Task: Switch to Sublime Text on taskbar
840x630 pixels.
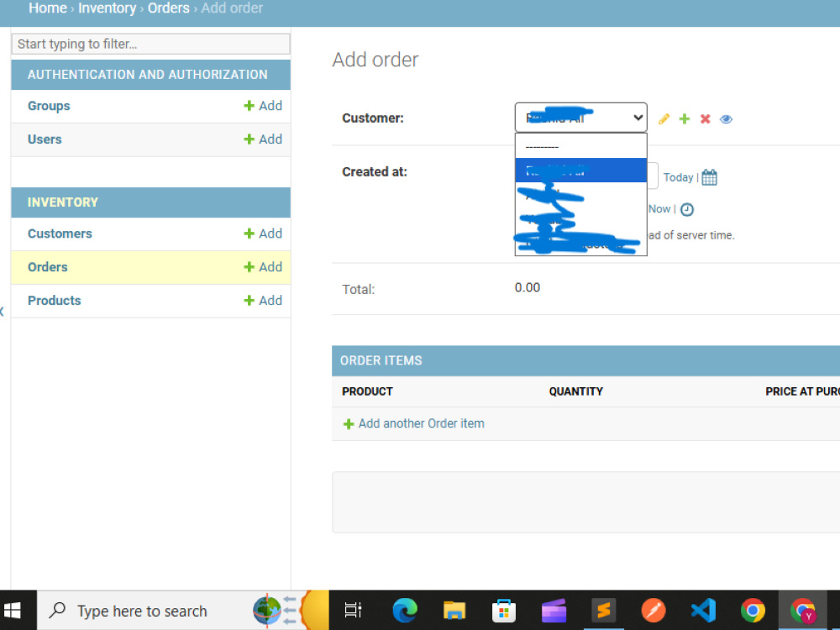Action: click(604, 611)
